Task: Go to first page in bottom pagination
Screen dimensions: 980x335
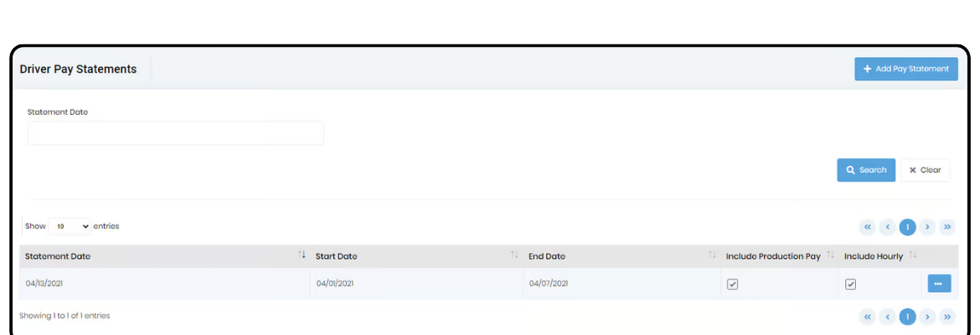Action: pyautogui.click(x=867, y=317)
